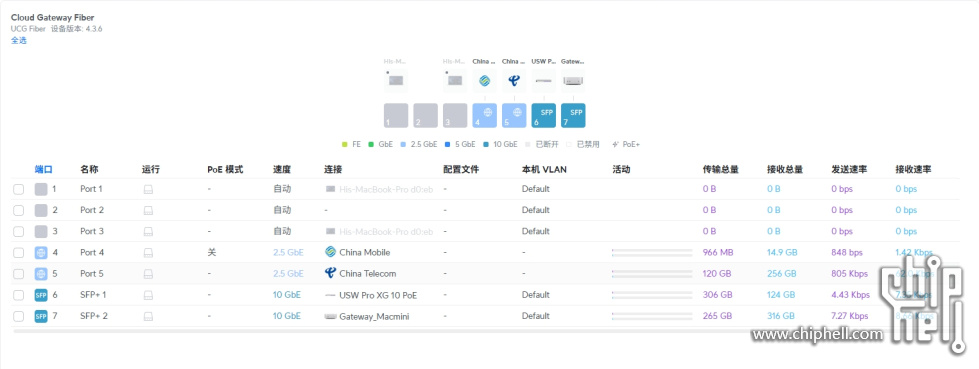
Task: Click the Port 1 run icon
Action: [148, 189]
